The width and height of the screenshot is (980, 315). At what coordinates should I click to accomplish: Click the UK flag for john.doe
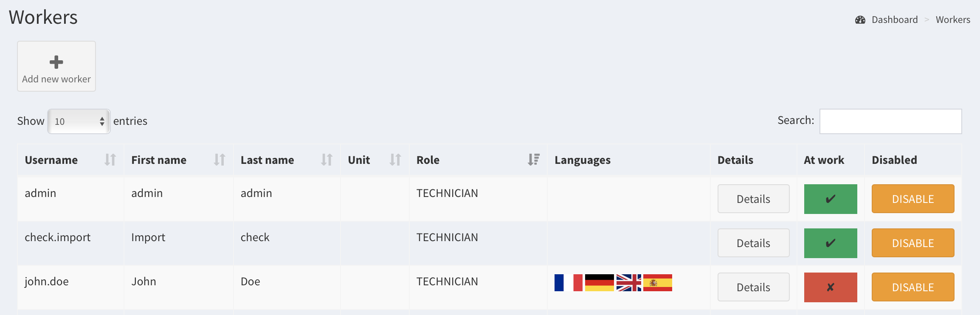coord(628,283)
